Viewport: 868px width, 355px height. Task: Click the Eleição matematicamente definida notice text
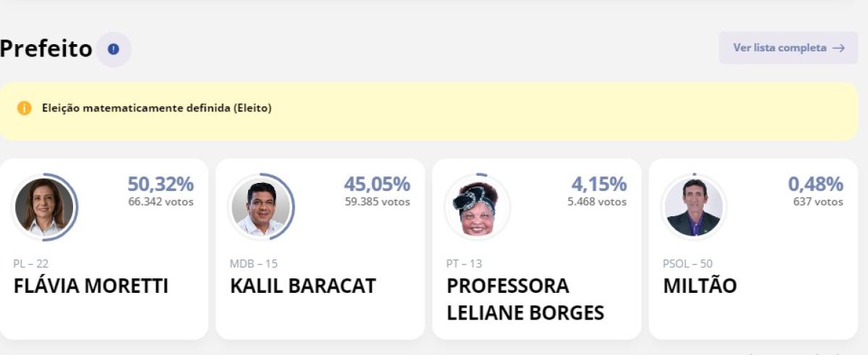coord(157,108)
